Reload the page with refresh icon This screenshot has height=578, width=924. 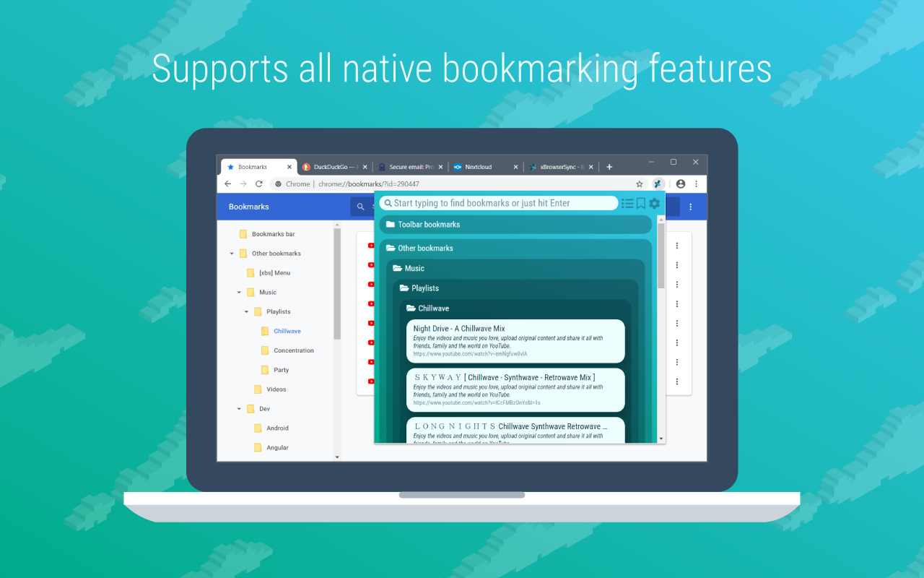(259, 184)
